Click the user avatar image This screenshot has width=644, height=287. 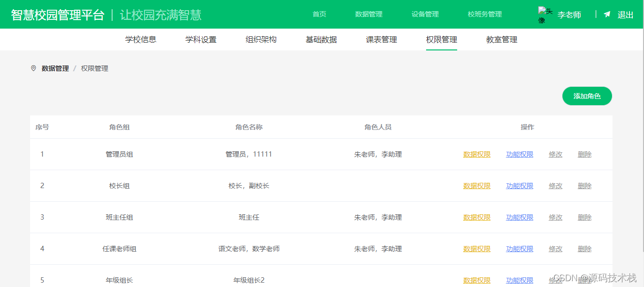545,15
